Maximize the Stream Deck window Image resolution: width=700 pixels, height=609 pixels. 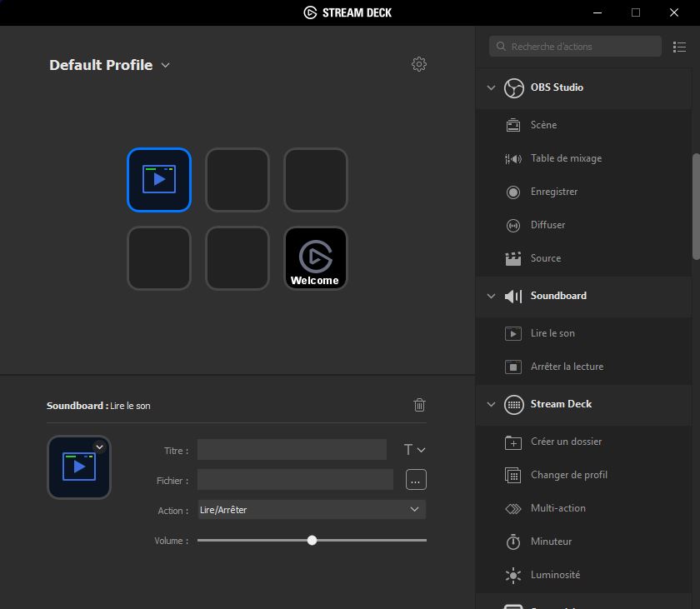pos(636,12)
